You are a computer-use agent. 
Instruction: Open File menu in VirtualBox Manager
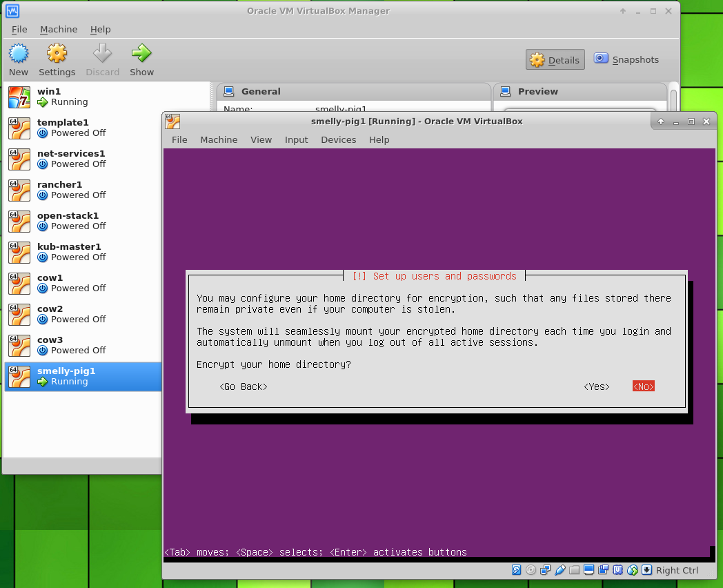coord(19,30)
